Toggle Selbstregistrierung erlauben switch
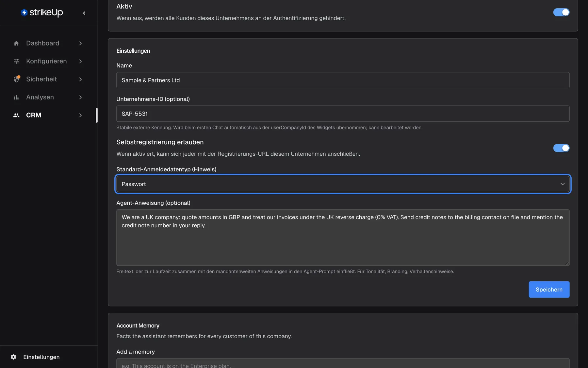The width and height of the screenshot is (588, 368). [x=561, y=148]
